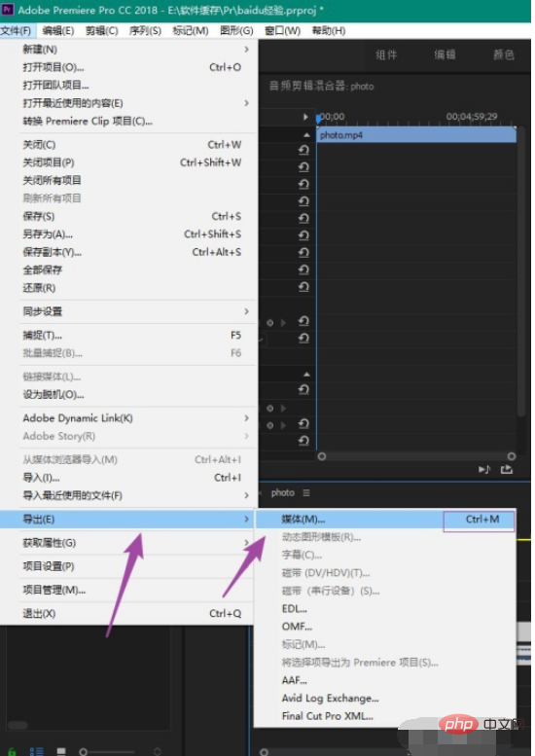Viewport: 535px width, 756px height.
Task: Expand the triangle beside timecode 00;00
Action: pyautogui.click(x=305, y=117)
